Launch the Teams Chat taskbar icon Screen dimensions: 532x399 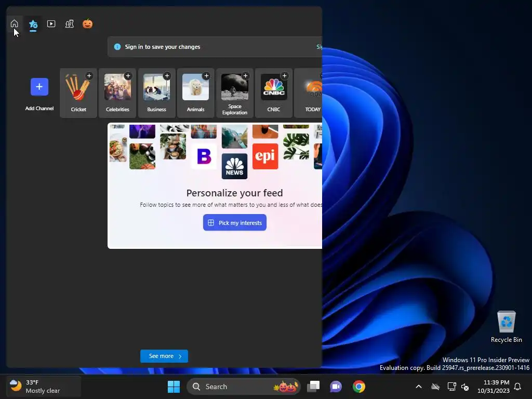(x=336, y=387)
